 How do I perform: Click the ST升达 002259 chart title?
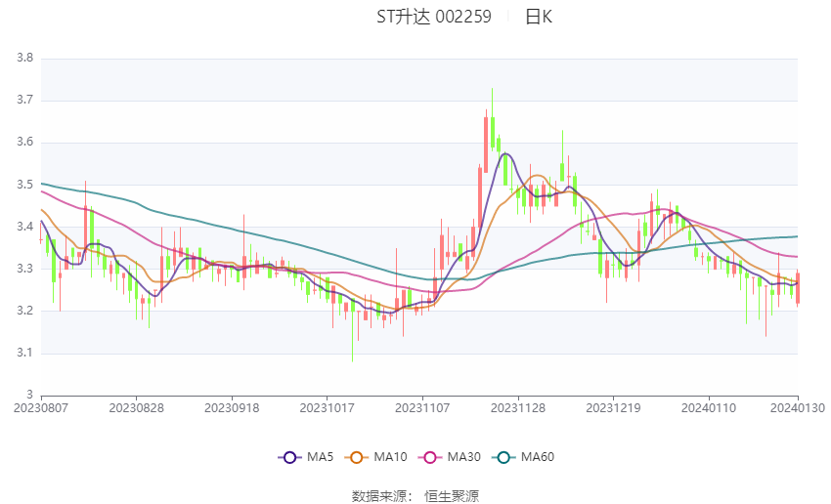[x=433, y=17]
